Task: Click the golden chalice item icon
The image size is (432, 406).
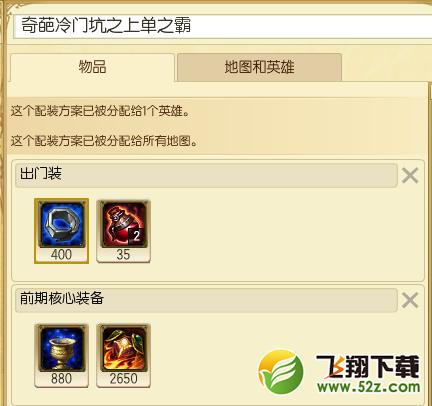Action: pyautogui.click(x=62, y=349)
